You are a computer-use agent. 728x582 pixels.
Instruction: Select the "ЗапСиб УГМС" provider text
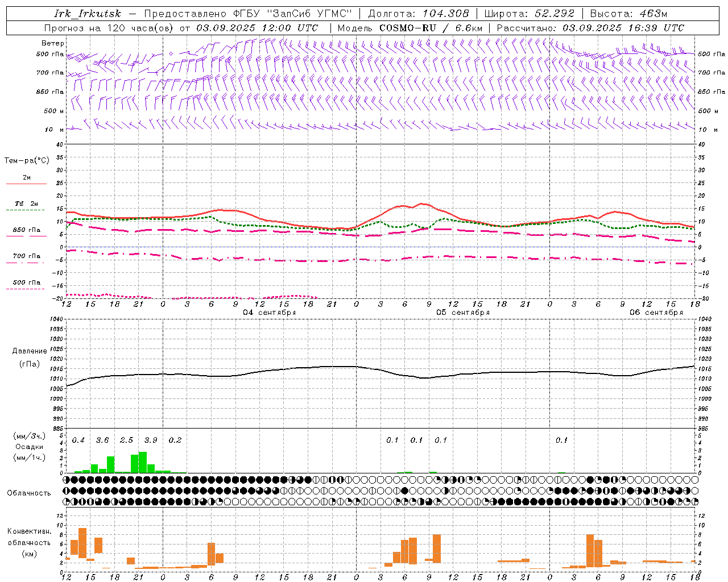[309, 14]
